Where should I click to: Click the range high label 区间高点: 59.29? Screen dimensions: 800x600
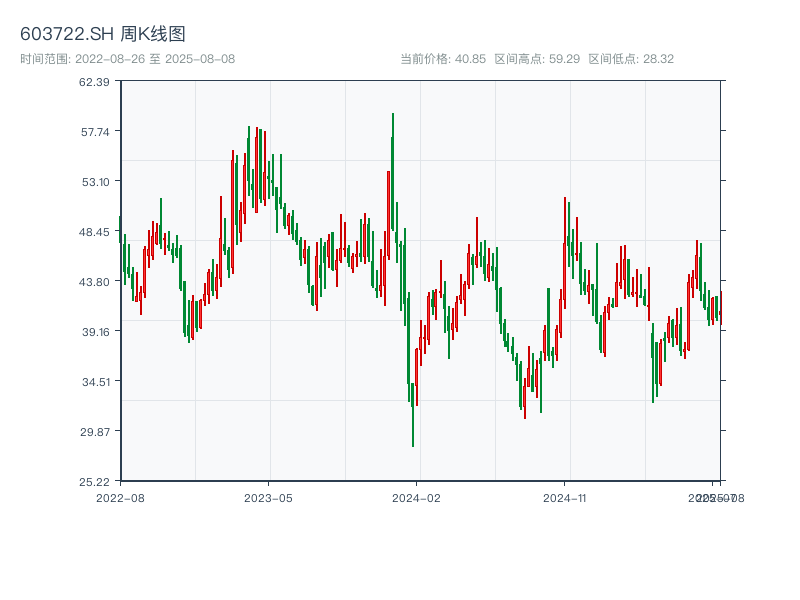(x=537, y=59)
